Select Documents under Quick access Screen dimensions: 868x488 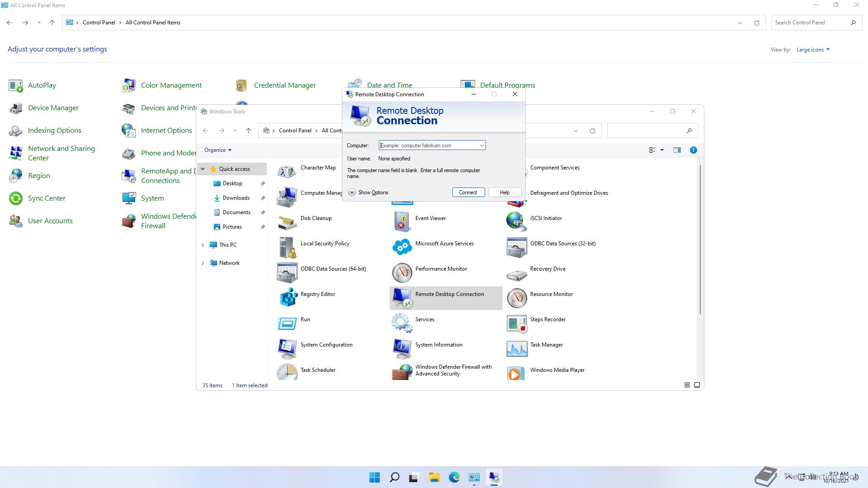coord(236,212)
